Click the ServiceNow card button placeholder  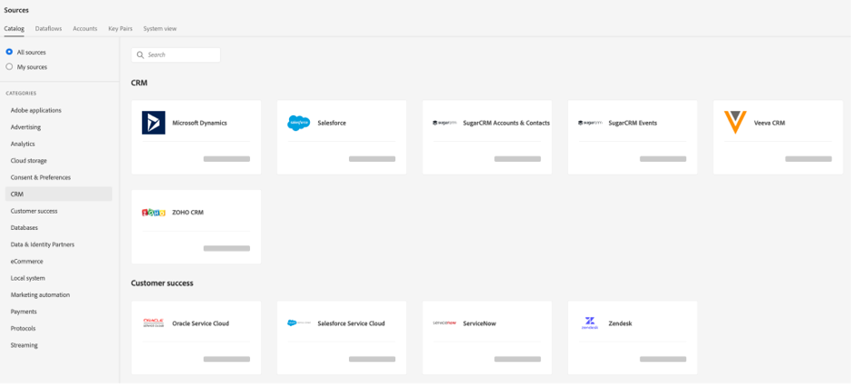517,359
